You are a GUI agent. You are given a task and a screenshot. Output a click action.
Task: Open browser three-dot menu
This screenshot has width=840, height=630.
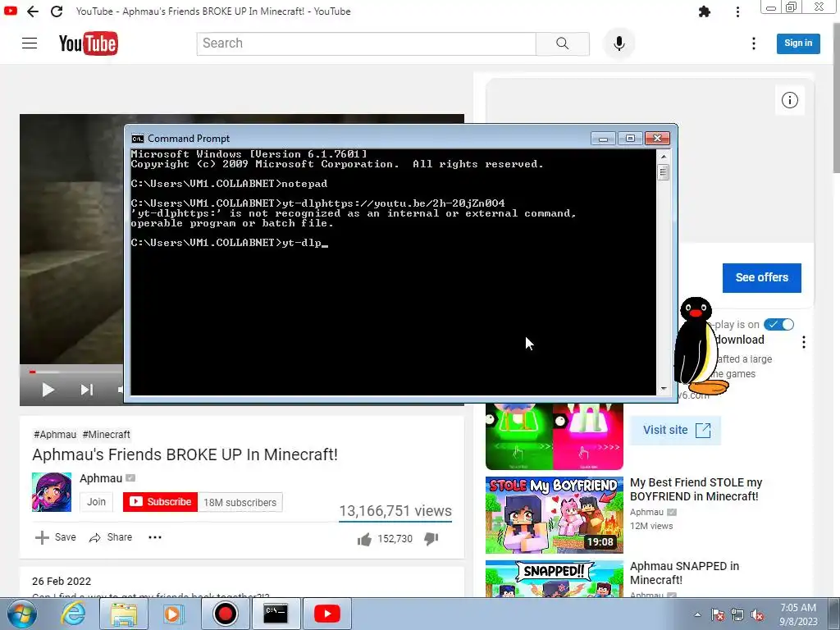coord(737,11)
